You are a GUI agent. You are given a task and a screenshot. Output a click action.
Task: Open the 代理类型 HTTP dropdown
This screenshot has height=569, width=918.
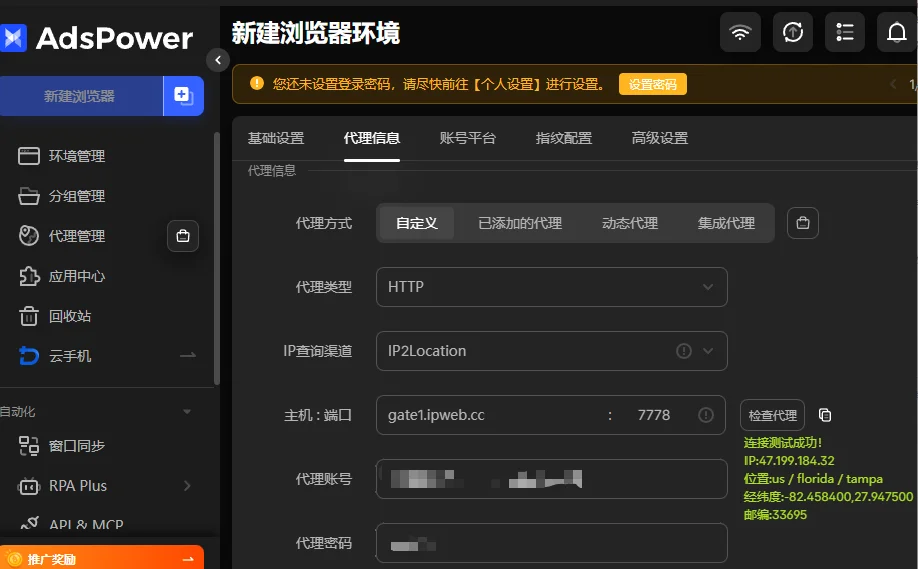(x=552, y=287)
